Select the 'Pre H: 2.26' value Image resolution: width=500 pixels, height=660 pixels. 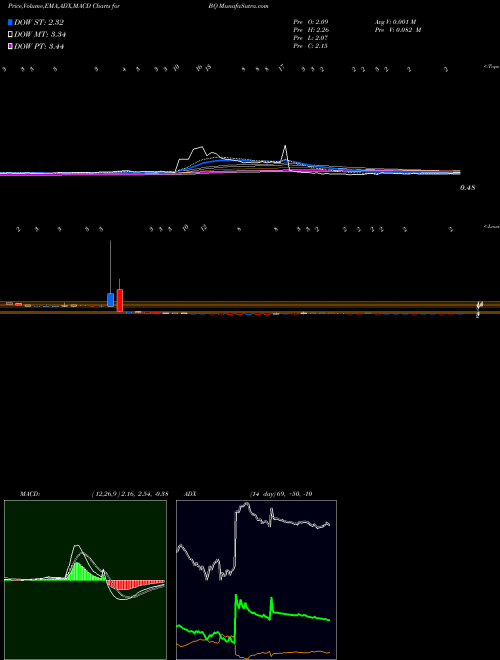(x=310, y=30)
